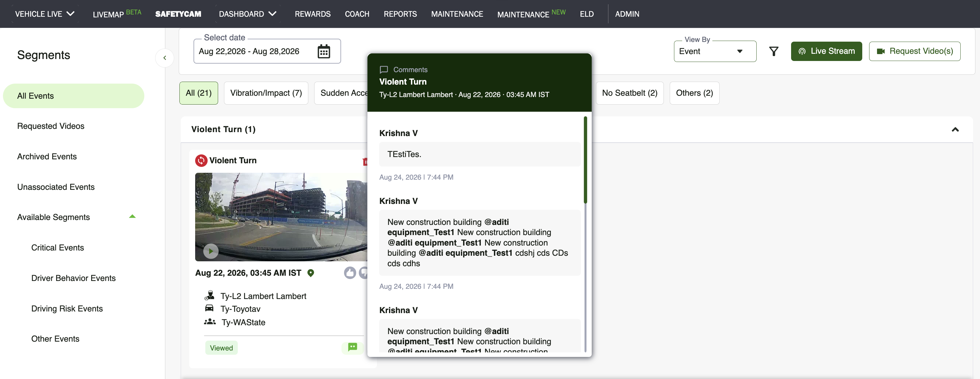Viewport: 980px width, 379px height.
Task: Click the driver icon beside Ty-L2 Lambert
Action: [210, 295]
